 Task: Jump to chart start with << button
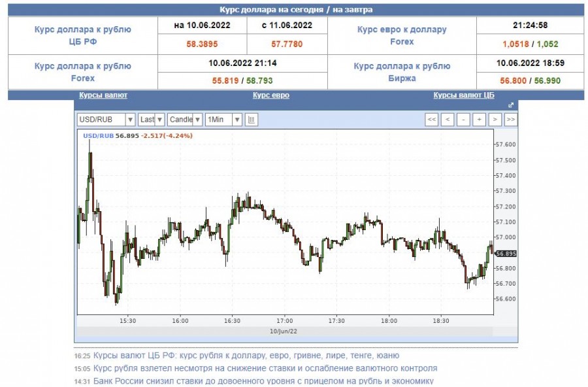[432, 120]
